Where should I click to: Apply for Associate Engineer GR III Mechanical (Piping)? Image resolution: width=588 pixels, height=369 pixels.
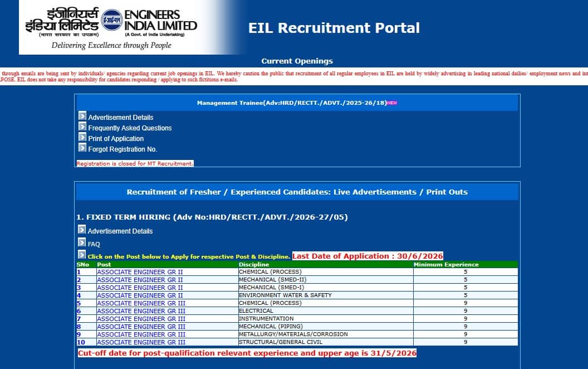click(141, 327)
